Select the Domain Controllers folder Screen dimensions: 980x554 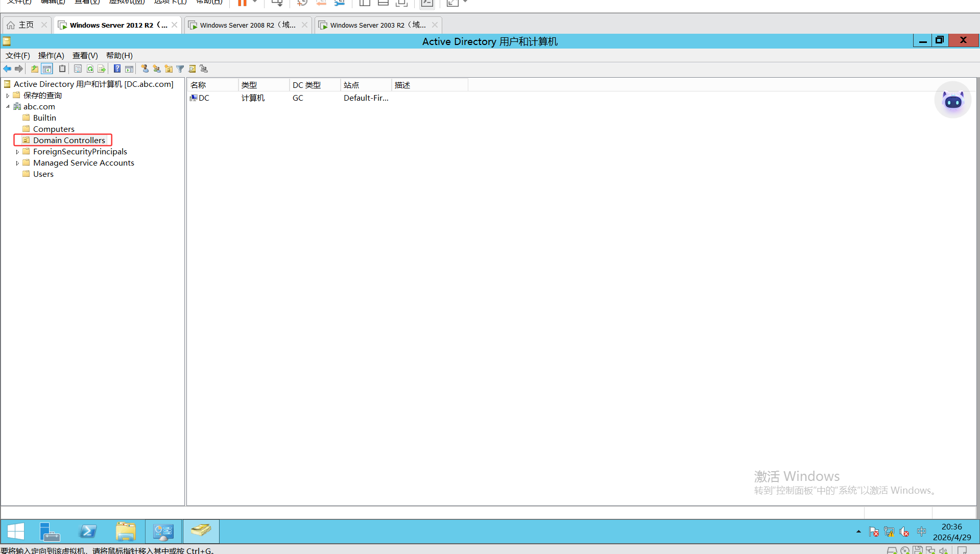point(69,141)
